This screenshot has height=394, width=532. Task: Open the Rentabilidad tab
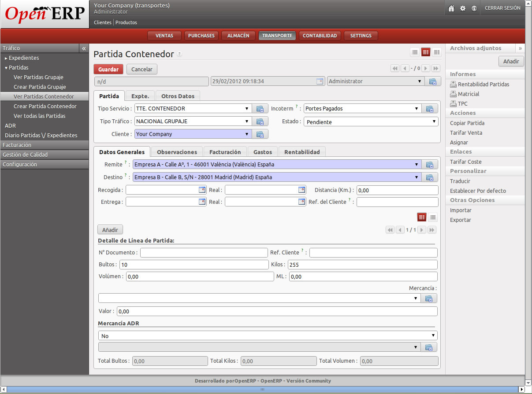(302, 152)
